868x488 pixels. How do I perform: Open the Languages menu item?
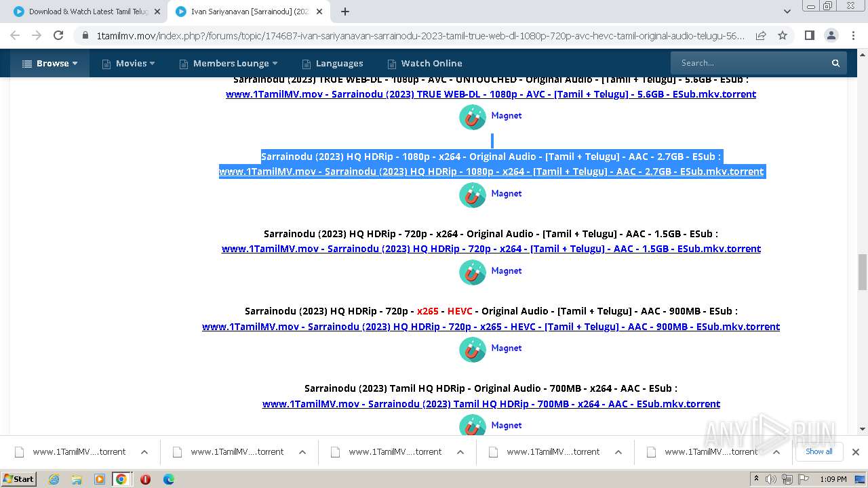click(x=332, y=63)
